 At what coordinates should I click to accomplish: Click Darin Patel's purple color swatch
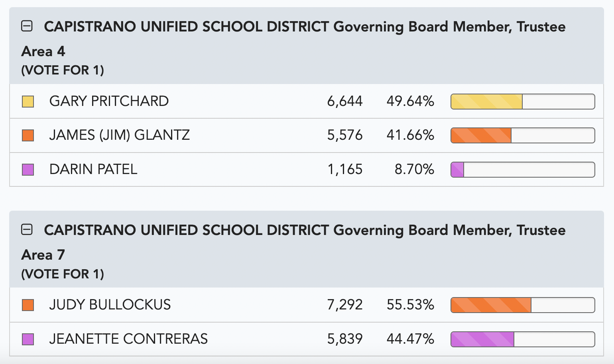click(x=28, y=170)
